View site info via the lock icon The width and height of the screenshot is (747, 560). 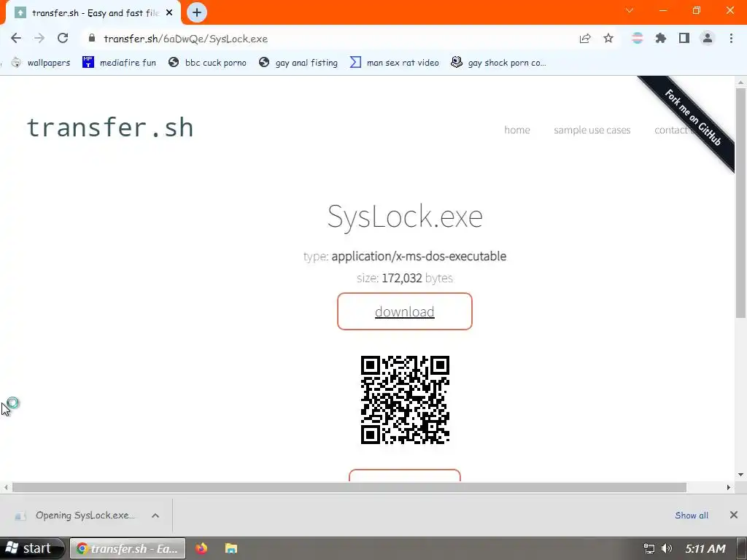92,39
